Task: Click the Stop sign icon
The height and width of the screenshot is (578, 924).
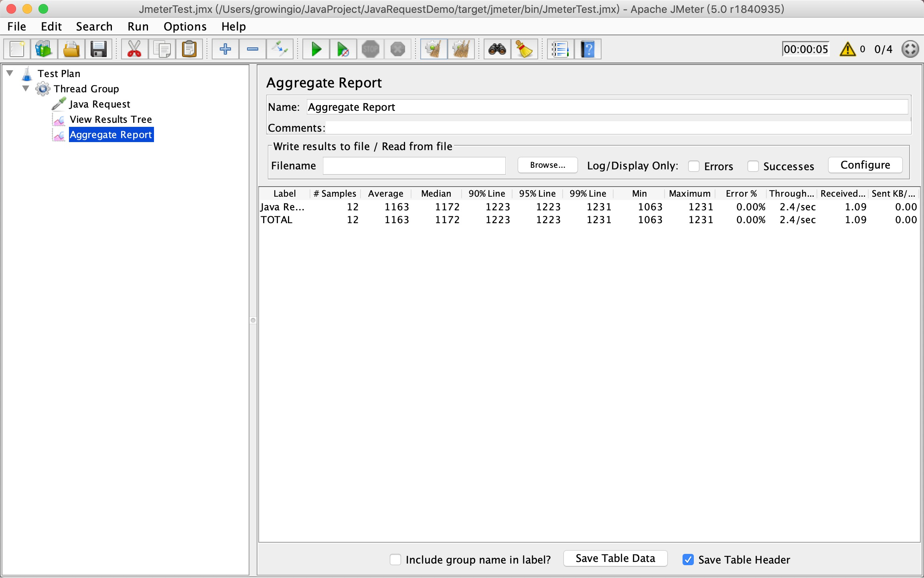Action: coord(370,49)
